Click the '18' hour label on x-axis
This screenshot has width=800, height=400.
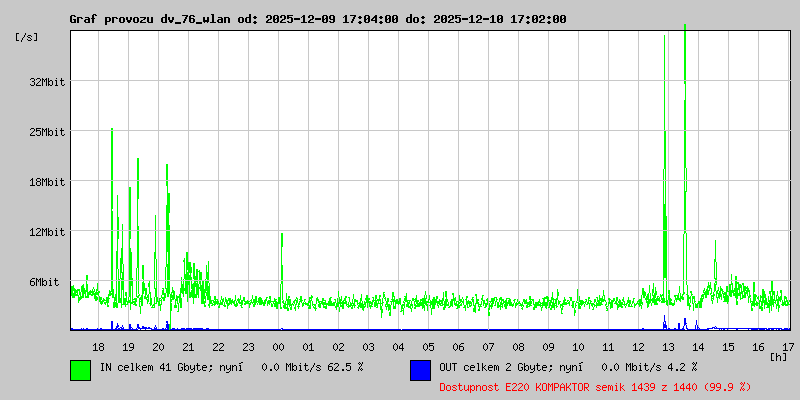click(98, 347)
